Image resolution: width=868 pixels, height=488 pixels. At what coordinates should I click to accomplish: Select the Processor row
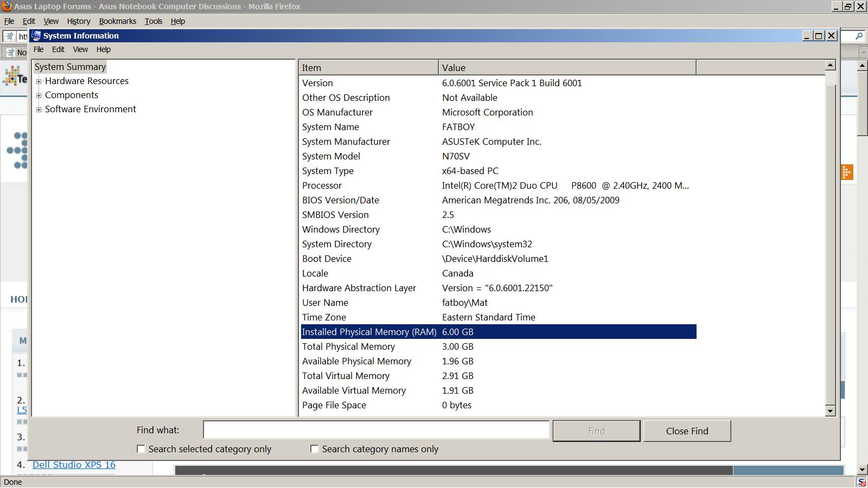click(x=499, y=185)
